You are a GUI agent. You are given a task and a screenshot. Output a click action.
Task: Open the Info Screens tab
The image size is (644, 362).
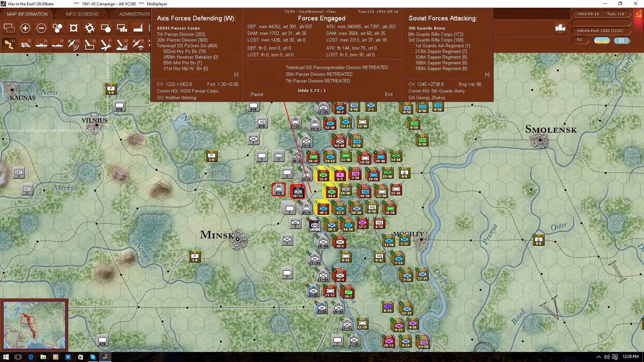coord(82,14)
